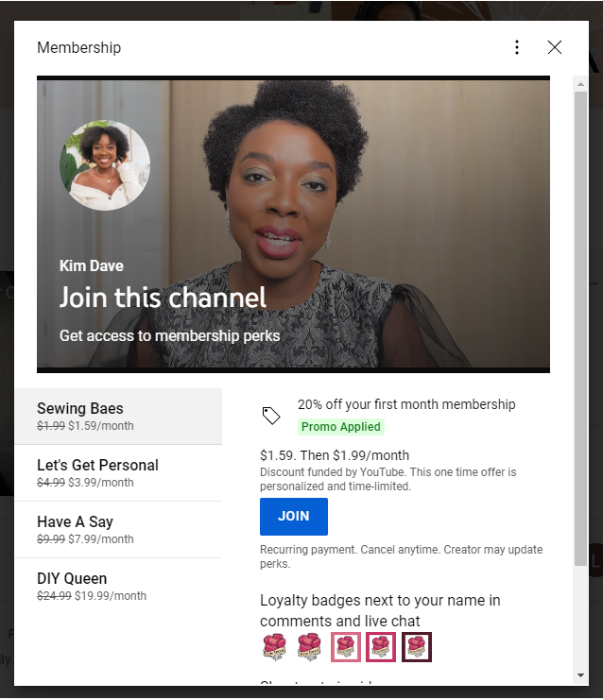Screen dimensions: 603x700
Task: Click the vertical scrollbar thumb
Action: click(580, 329)
